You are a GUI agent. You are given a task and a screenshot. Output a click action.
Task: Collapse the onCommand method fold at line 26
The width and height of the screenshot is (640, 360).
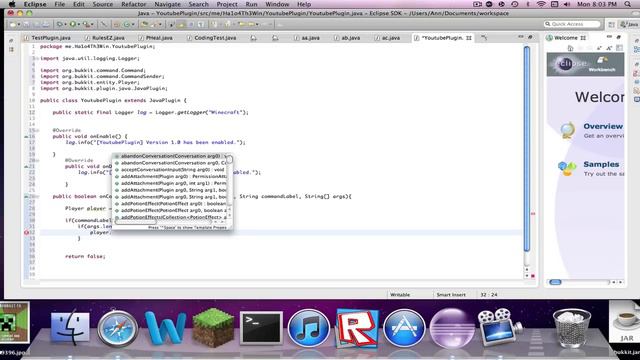click(x=37, y=196)
